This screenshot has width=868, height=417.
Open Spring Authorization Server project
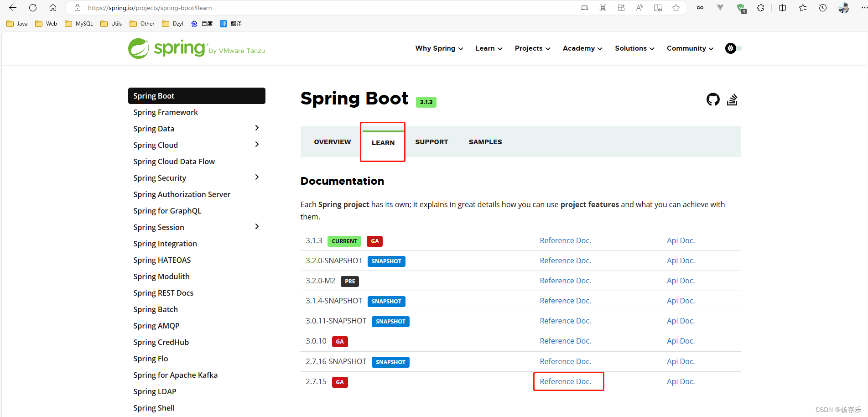click(182, 194)
